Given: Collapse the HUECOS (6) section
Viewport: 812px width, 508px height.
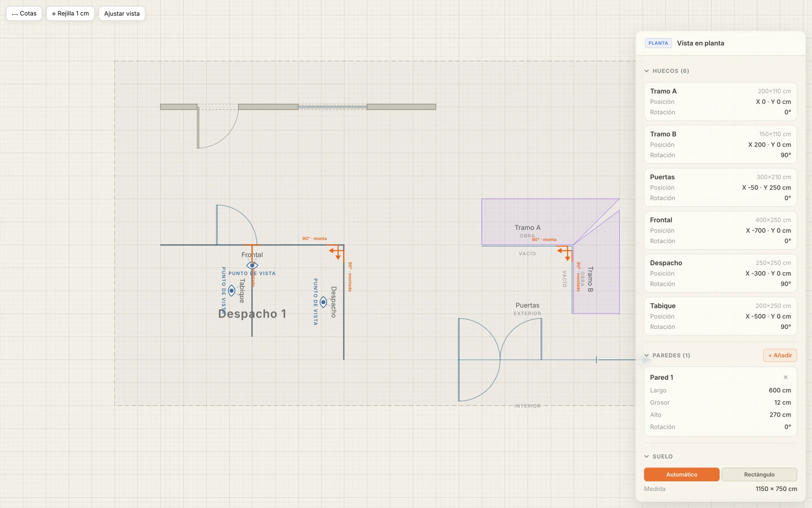Looking at the screenshot, I should (x=667, y=71).
